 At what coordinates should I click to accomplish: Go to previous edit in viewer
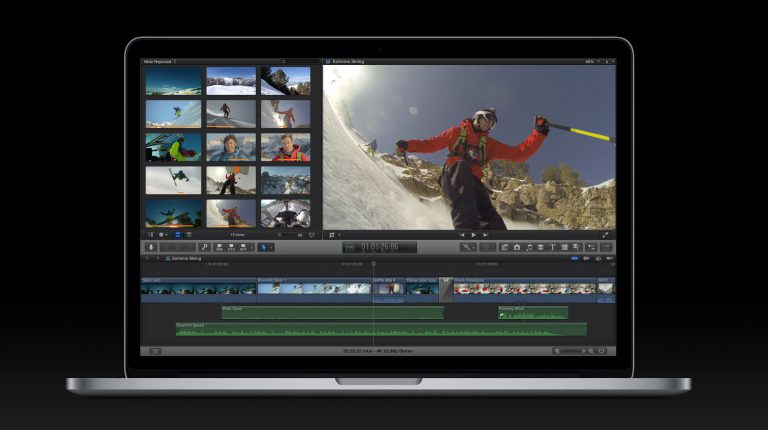[x=462, y=235]
